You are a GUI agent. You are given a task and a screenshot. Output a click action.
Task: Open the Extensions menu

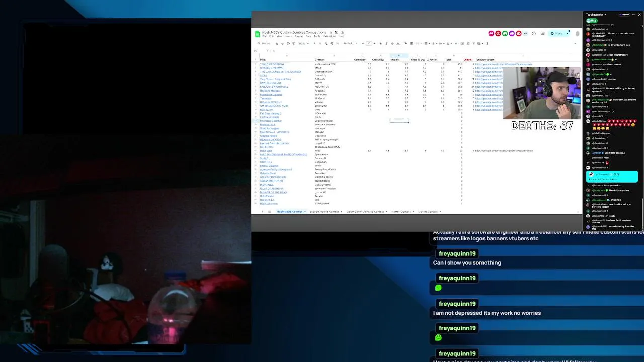point(330,36)
